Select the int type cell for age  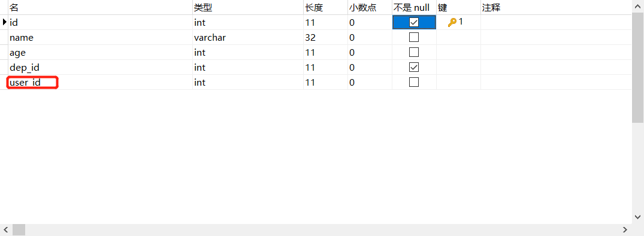pos(248,53)
